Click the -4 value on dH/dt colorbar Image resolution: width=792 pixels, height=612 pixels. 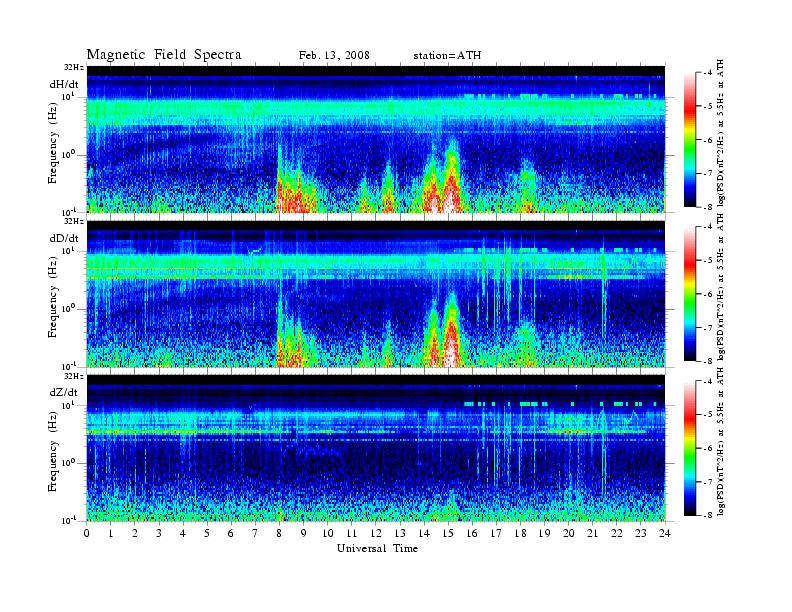click(708, 73)
